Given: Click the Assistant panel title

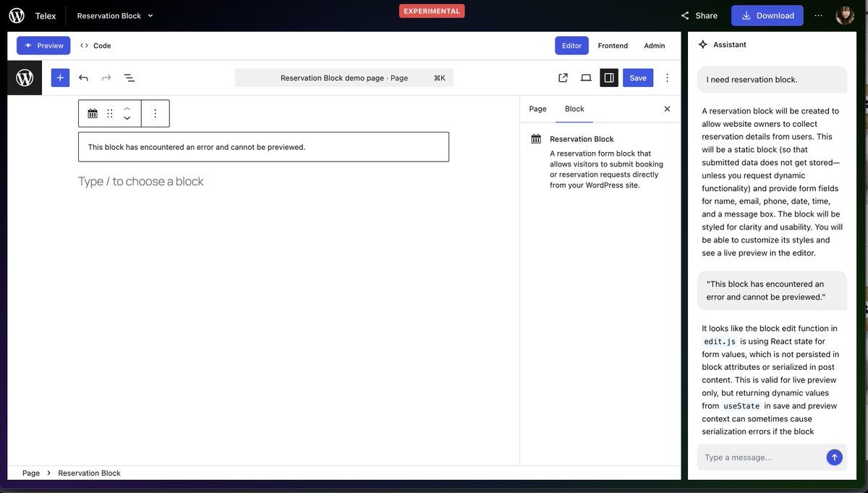Looking at the screenshot, I should pyautogui.click(x=730, y=44).
